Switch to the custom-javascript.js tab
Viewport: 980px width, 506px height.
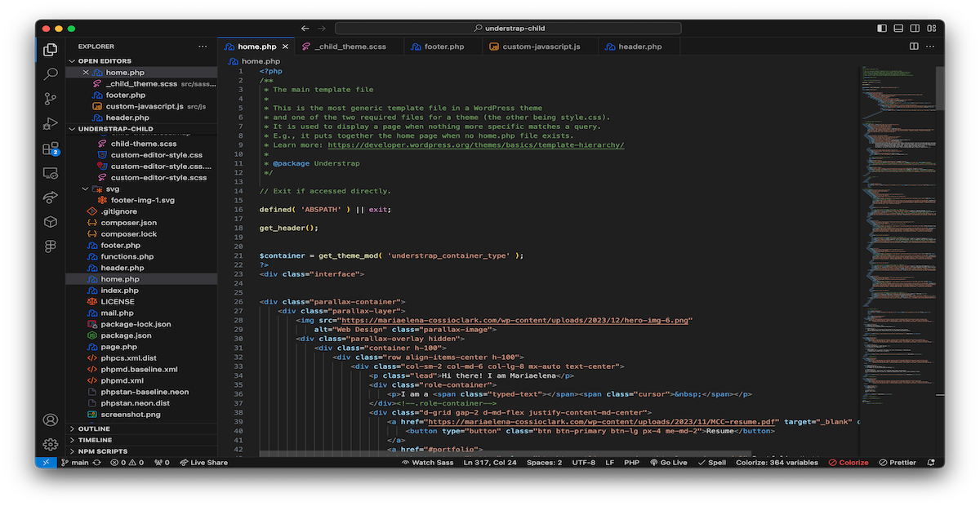point(541,47)
